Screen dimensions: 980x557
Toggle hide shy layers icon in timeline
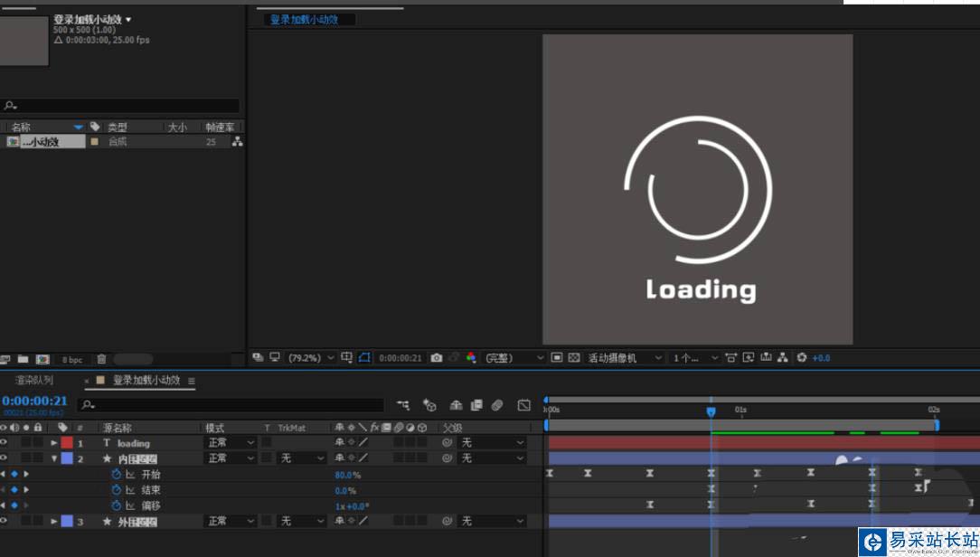click(456, 405)
